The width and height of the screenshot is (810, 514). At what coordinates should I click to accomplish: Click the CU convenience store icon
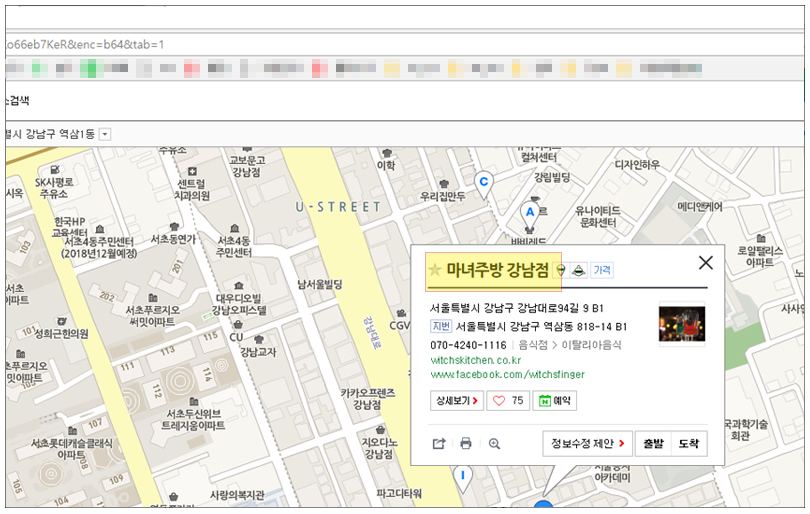[x=238, y=324]
